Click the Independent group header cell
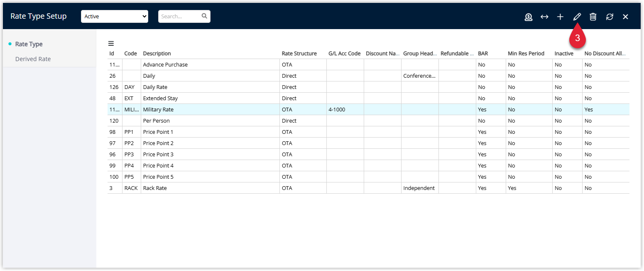Viewport: 644px width, 271px height. click(x=420, y=188)
